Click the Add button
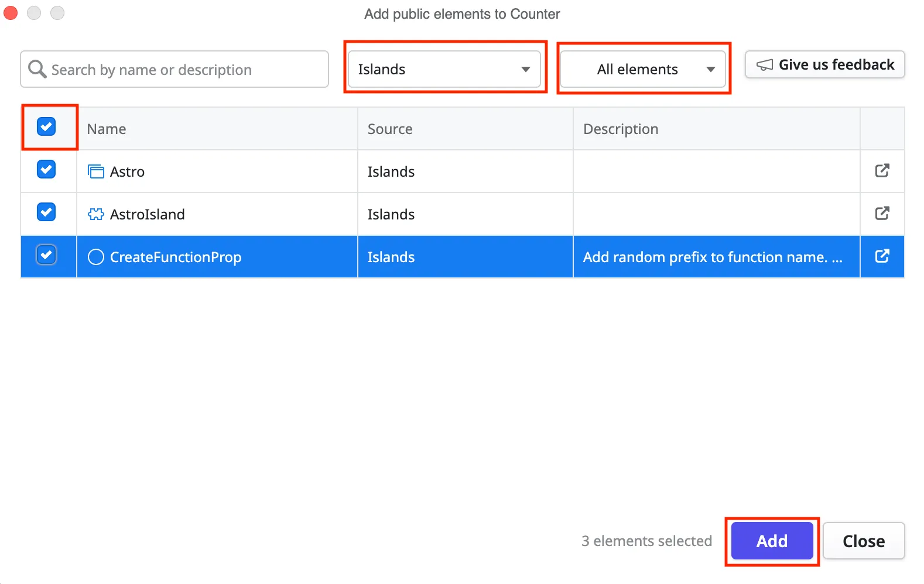This screenshot has width=924, height=584. 772,541
